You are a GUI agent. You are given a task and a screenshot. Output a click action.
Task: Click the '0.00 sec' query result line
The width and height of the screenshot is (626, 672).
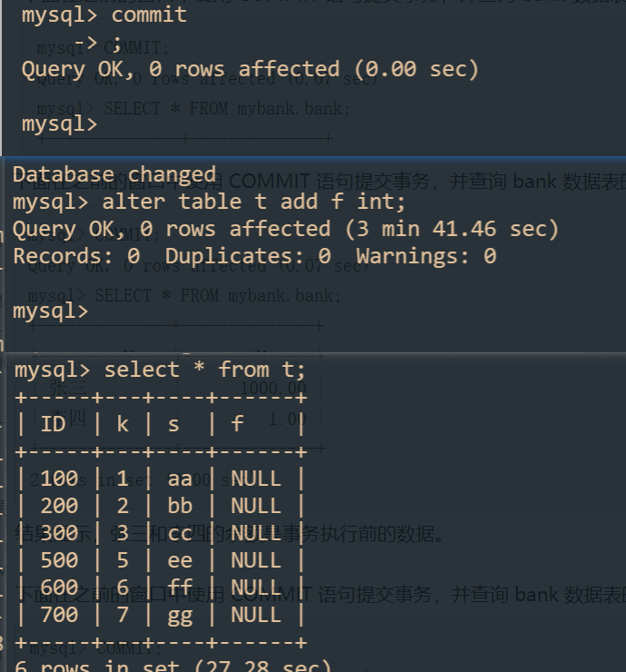tap(250, 69)
